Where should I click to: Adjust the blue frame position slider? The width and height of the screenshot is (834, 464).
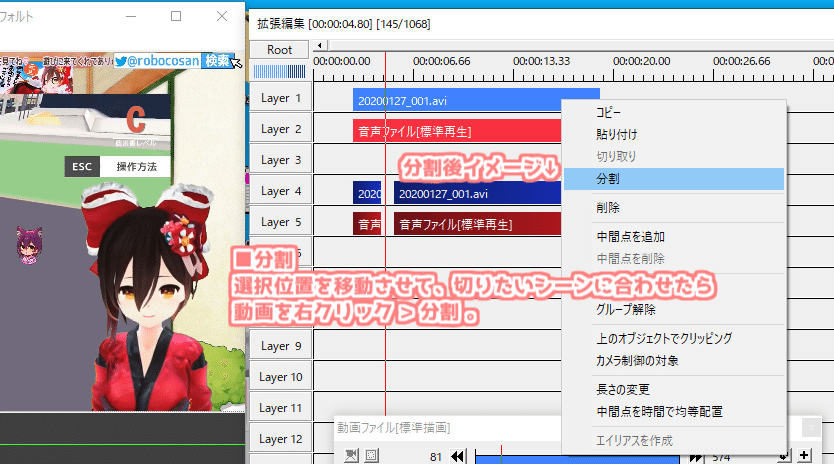pos(577,458)
